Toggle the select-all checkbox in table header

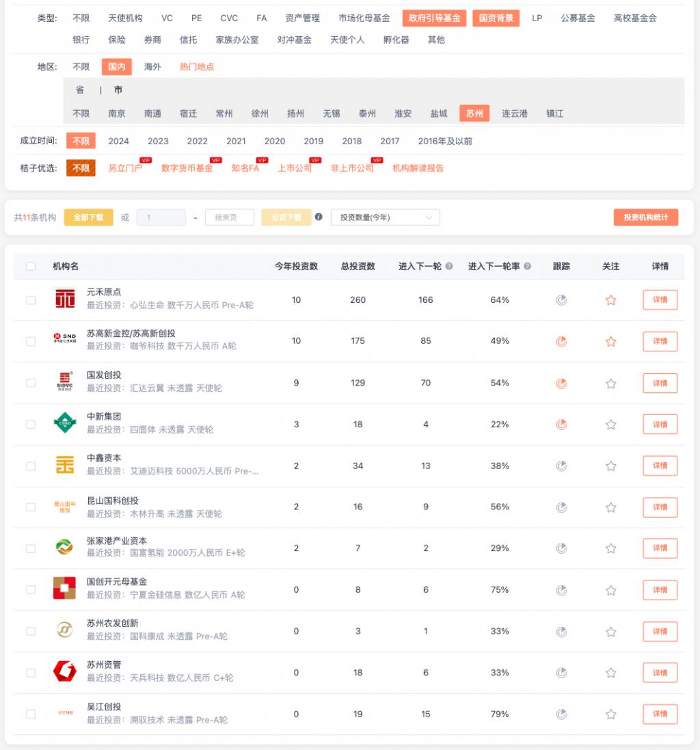click(x=30, y=267)
